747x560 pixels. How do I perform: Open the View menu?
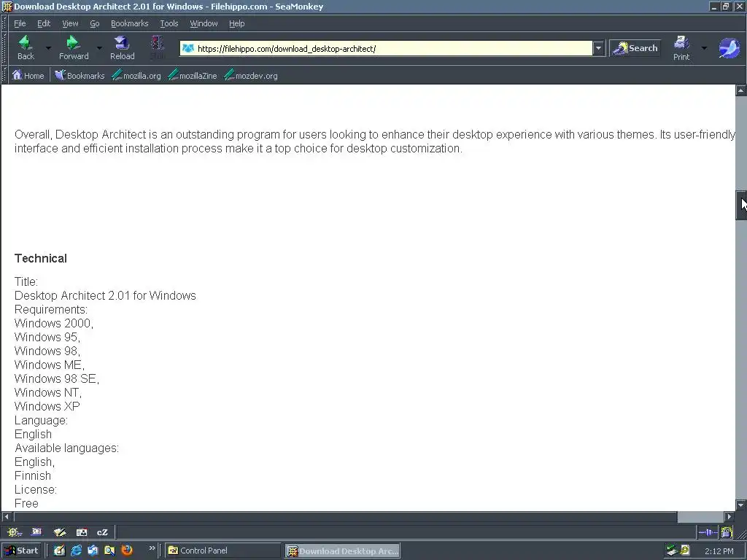[x=70, y=23]
